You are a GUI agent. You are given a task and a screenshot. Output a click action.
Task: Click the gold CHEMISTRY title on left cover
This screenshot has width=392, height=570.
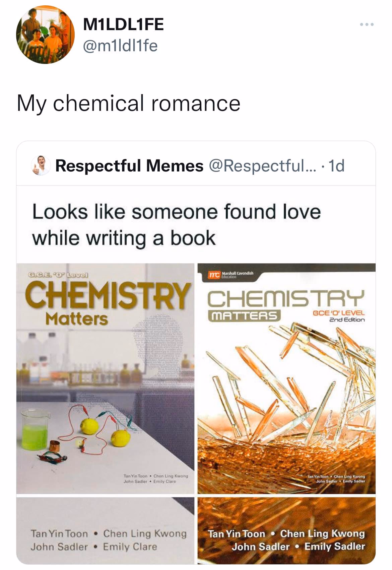point(107,296)
